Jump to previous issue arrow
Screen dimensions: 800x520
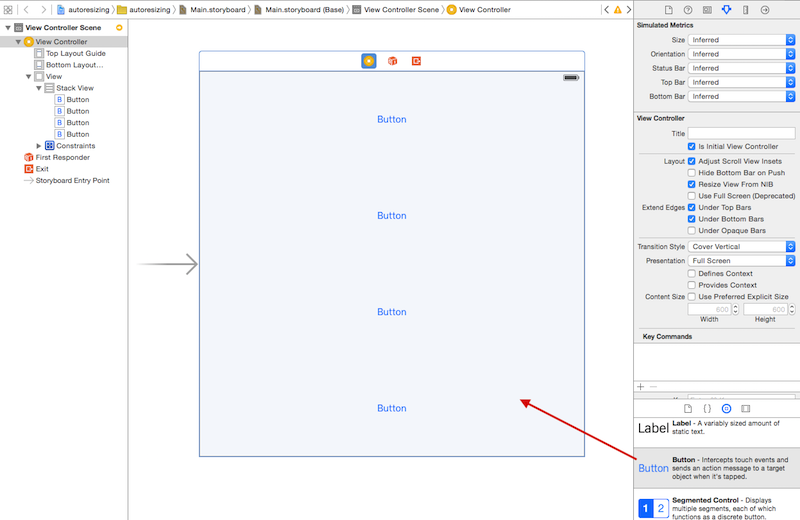point(606,10)
